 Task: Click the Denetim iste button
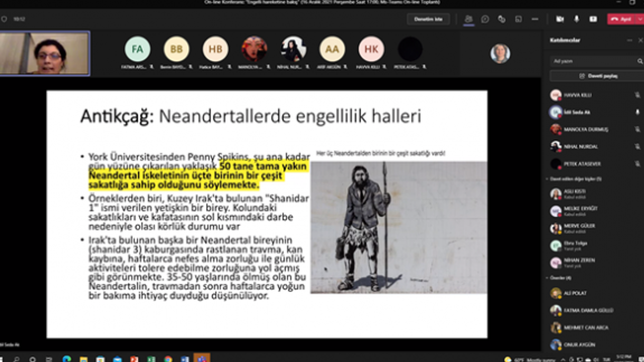(x=428, y=19)
